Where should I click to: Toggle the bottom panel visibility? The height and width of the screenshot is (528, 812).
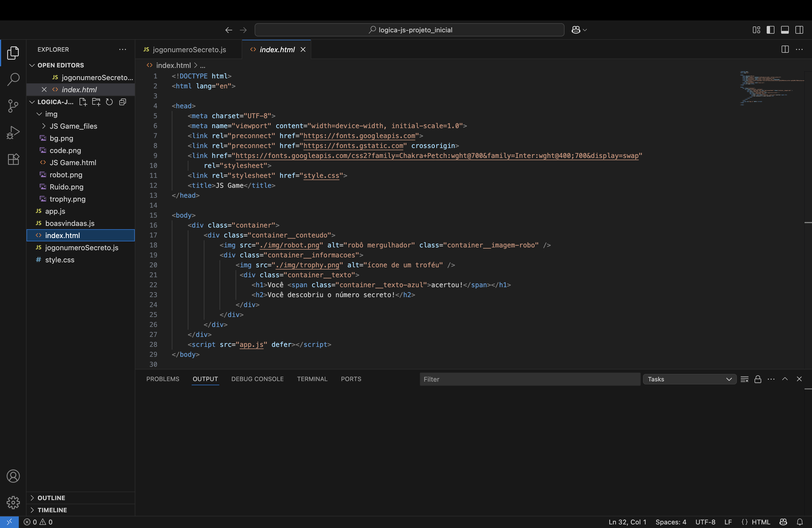point(785,30)
